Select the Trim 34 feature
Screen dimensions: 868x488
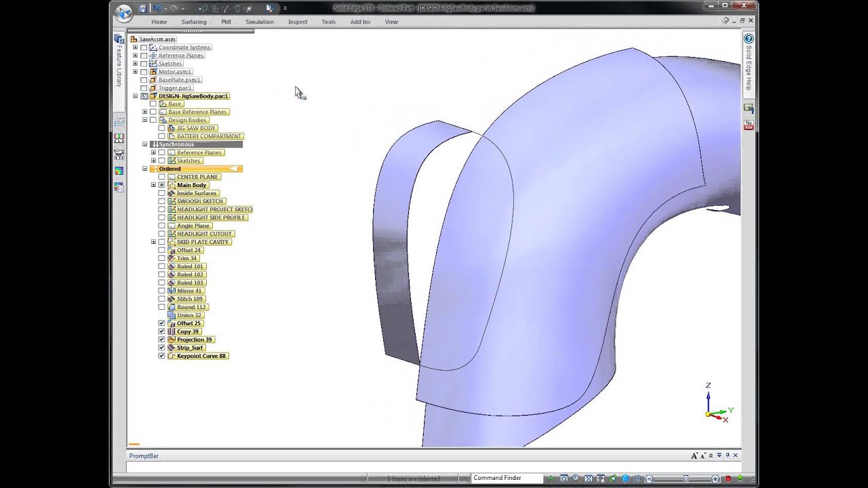186,258
